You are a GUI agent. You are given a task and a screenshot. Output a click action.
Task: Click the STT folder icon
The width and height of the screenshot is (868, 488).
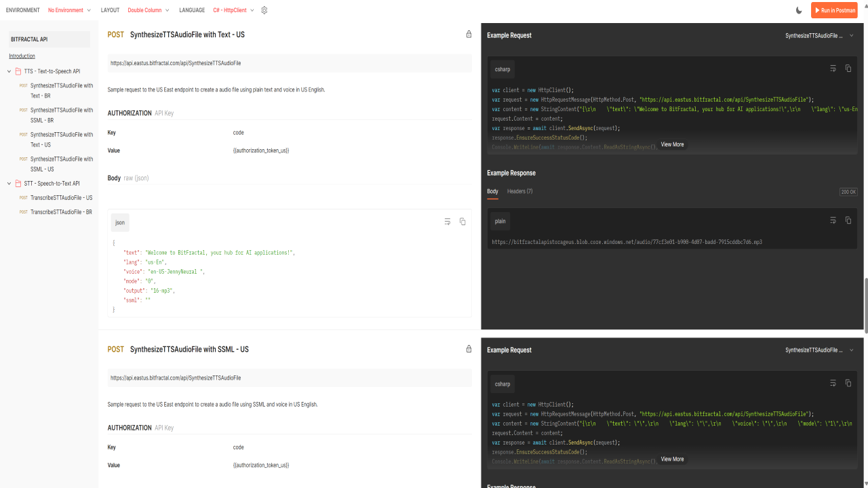pyautogui.click(x=18, y=184)
